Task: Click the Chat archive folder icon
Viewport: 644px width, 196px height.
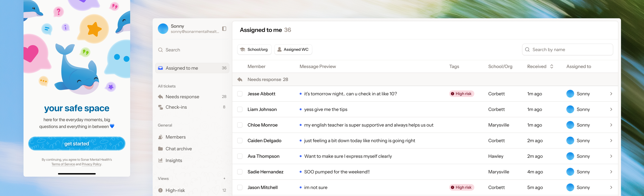Action: tap(160, 149)
